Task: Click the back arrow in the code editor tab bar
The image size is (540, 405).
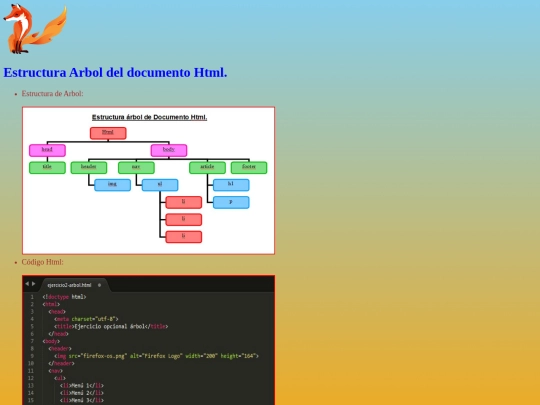Action: 27,284
